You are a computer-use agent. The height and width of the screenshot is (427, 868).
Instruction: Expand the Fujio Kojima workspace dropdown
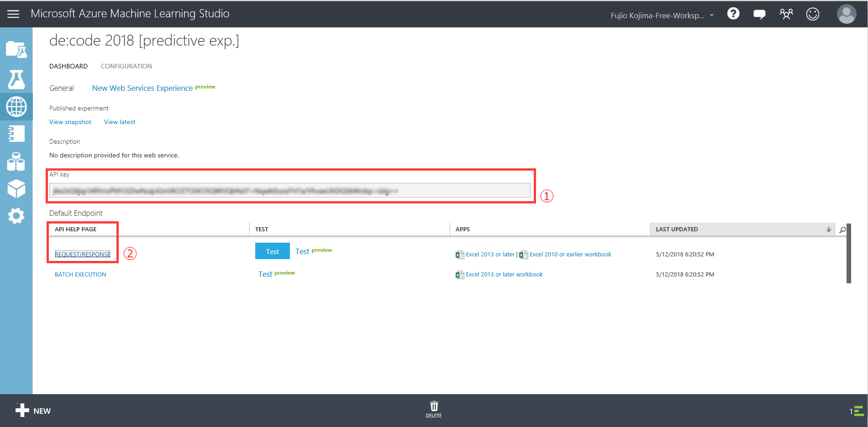point(662,16)
